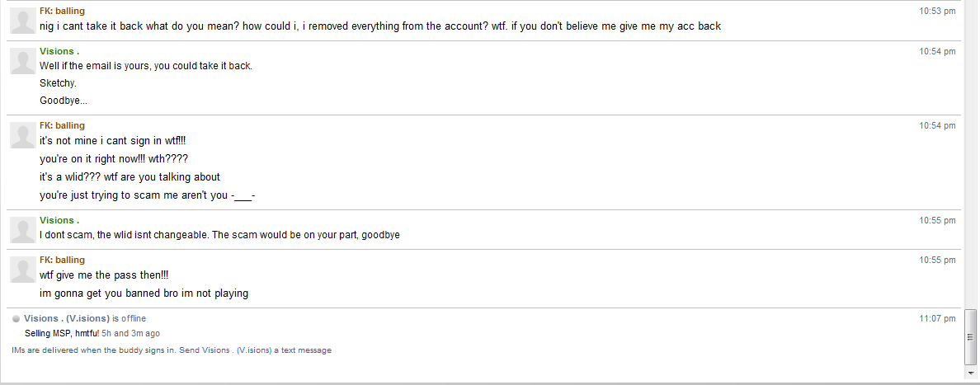Click the 'Selling MSP, hmtfu!' status text

point(62,333)
